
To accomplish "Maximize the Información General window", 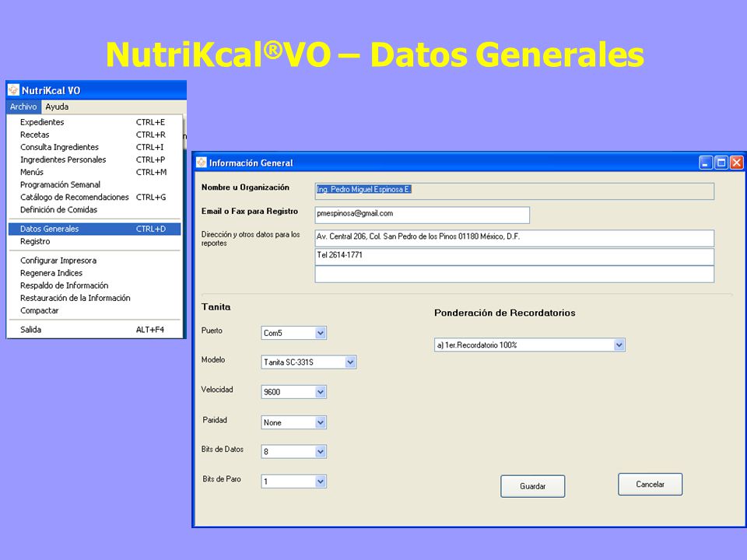I will click(x=721, y=163).
